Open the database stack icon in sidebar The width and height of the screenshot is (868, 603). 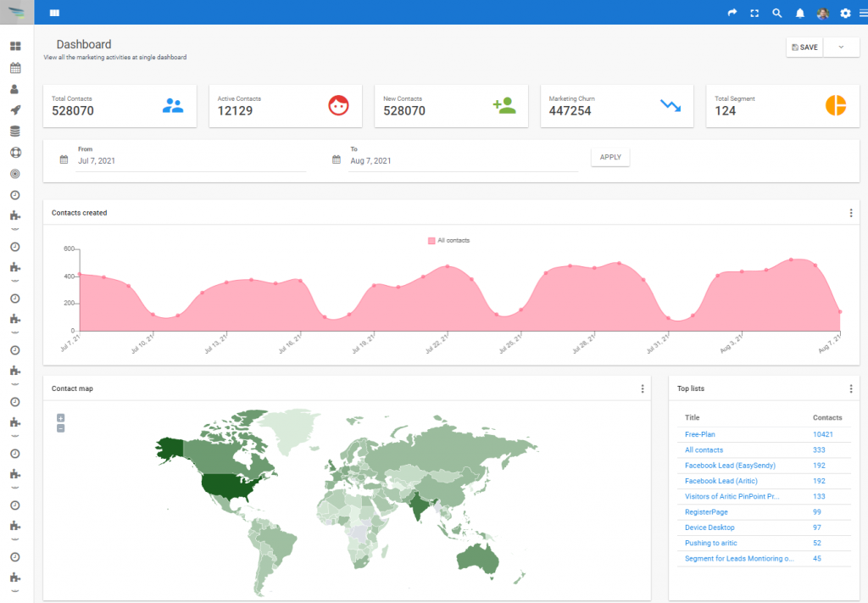(x=15, y=131)
